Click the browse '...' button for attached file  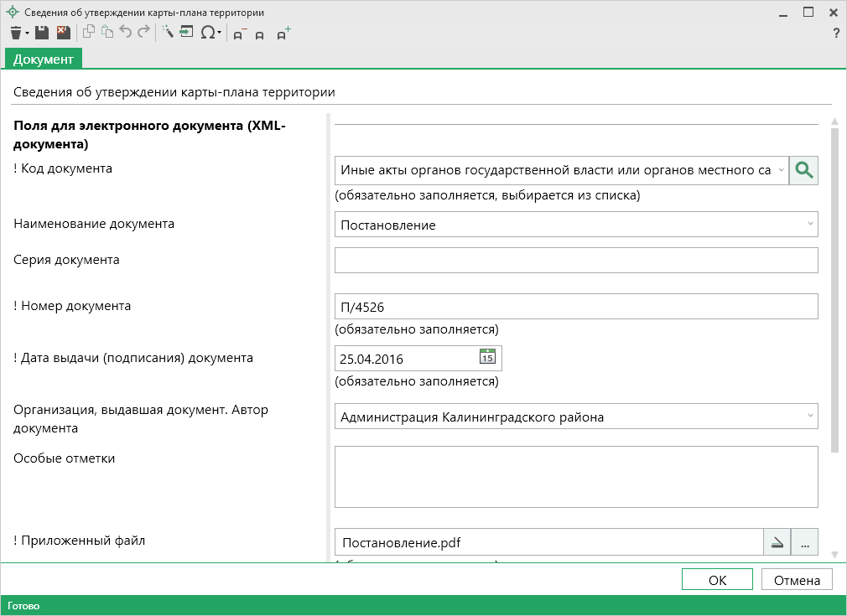[x=804, y=543]
